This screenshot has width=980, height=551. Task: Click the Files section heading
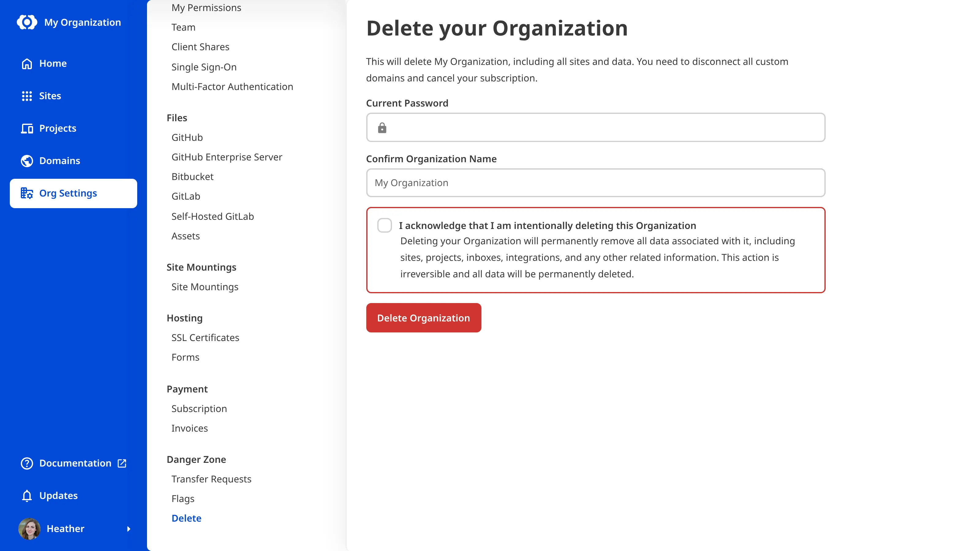177,118
